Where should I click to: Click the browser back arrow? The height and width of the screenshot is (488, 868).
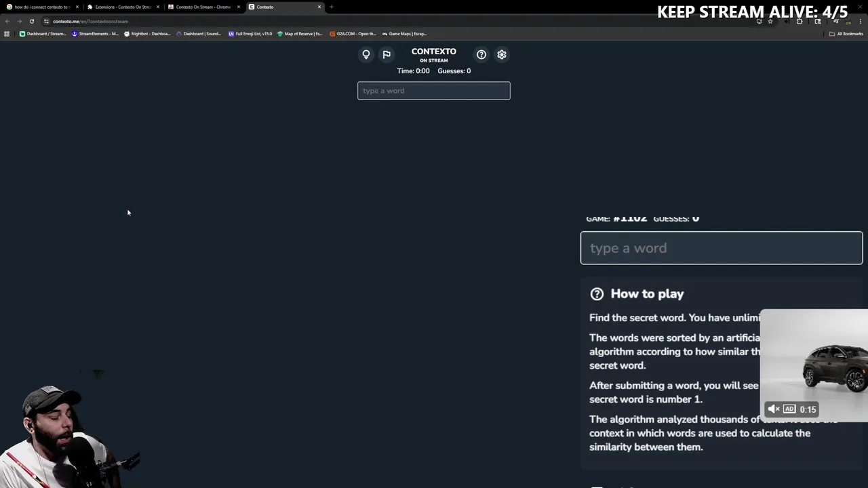[x=7, y=21]
